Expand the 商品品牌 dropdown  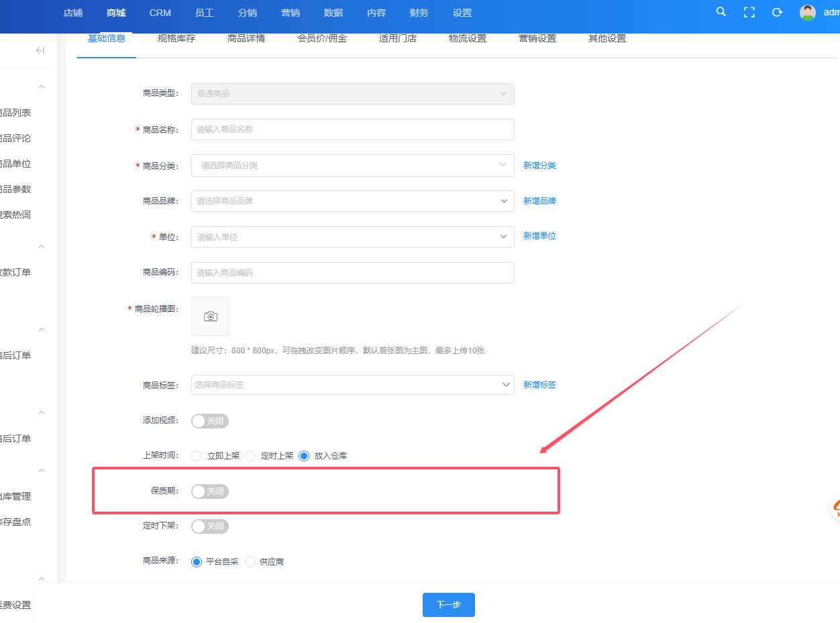[352, 201]
